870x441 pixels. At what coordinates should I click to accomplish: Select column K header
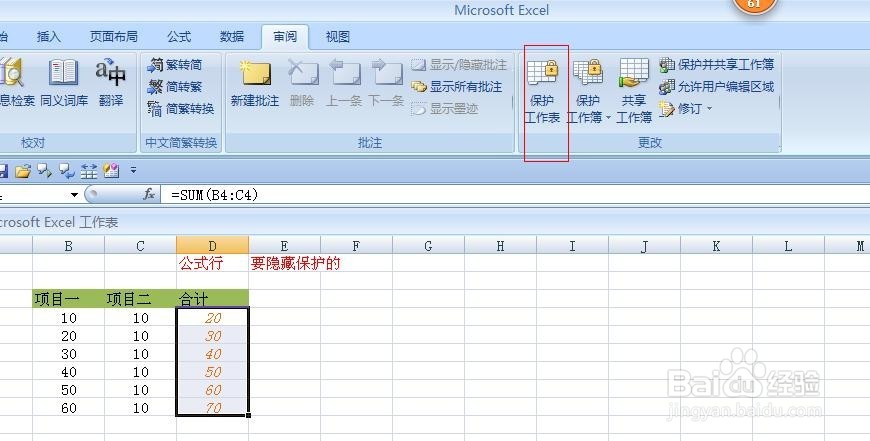coord(716,246)
